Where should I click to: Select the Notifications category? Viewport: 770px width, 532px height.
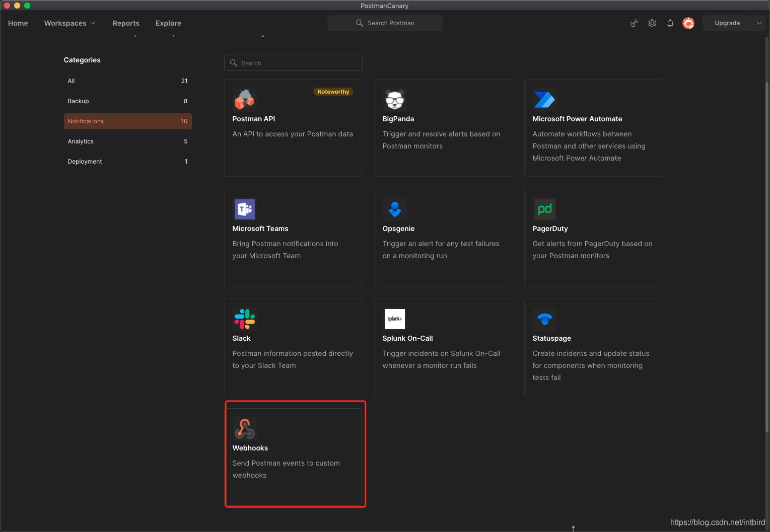pos(128,121)
